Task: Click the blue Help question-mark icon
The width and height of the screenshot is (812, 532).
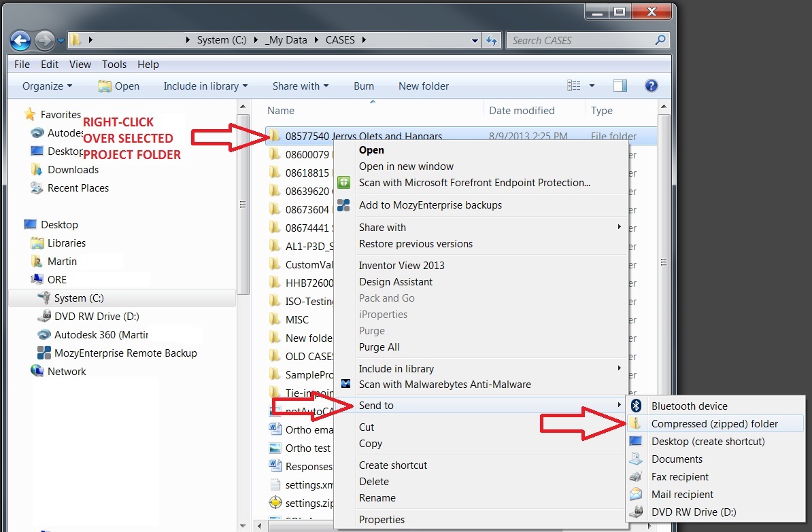Action: [652, 86]
